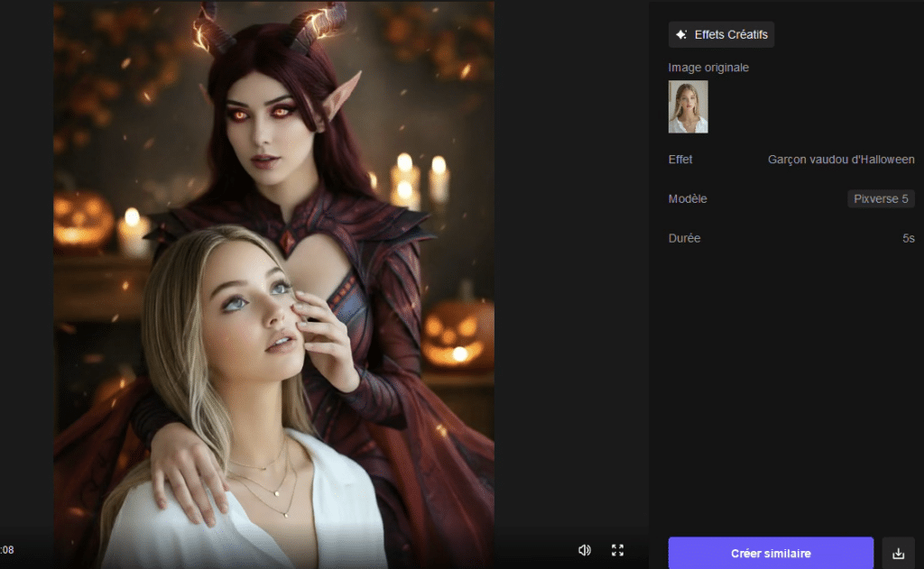Viewport: 924px width, 569px height.
Task: Mute the video with the speaker icon
Action: 584,550
